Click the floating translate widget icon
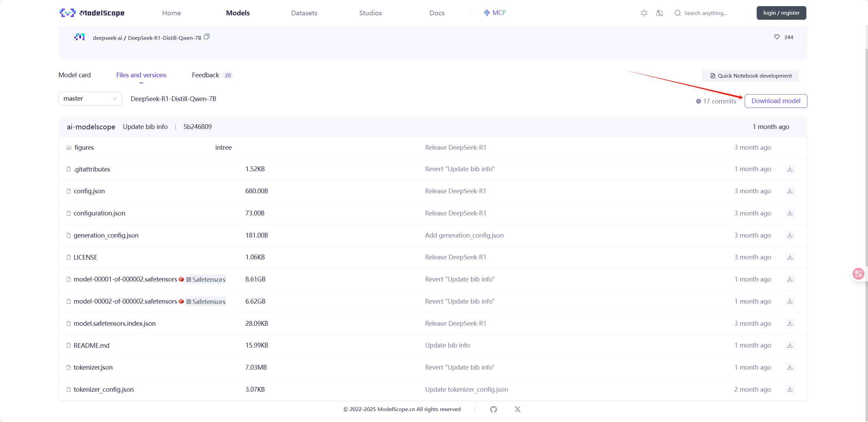 pos(858,274)
